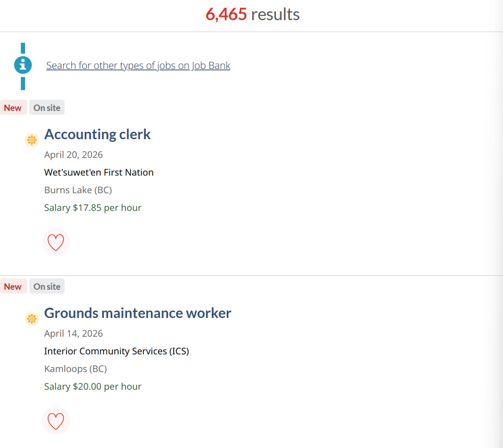Open the Accounting clerk job posting

tap(97, 134)
